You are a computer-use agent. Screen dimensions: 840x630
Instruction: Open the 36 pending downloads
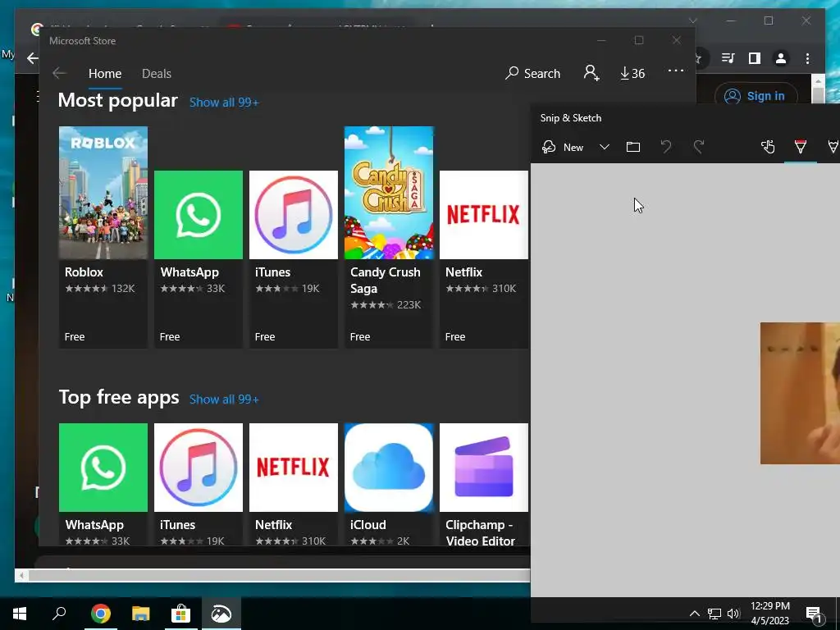tap(632, 73)
